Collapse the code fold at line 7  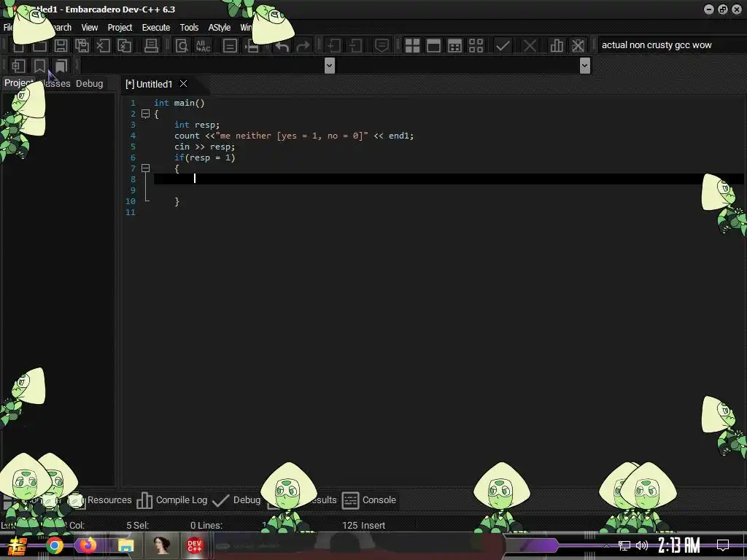pyautogui.click(x=145, y=168)
